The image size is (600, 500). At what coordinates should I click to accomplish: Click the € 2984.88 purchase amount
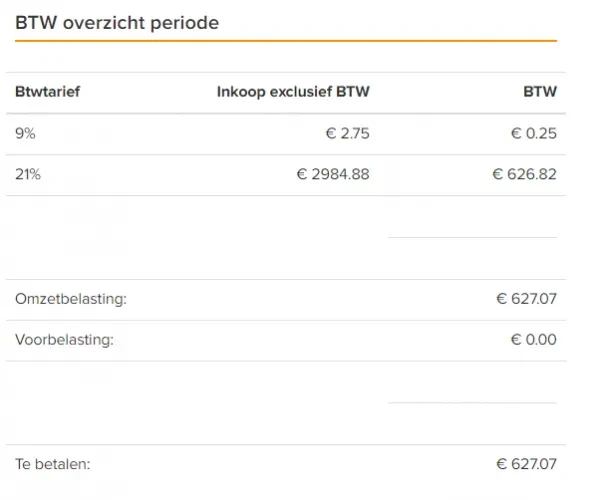point(333,174)
